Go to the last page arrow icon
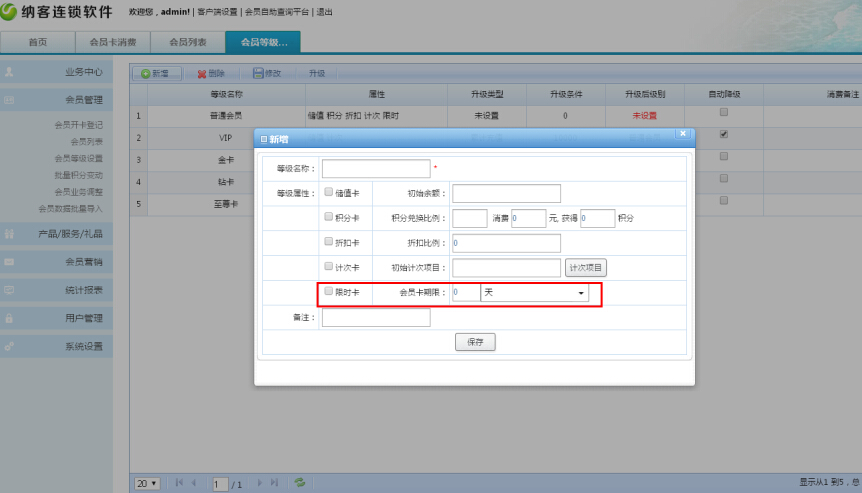 [273, 483]
